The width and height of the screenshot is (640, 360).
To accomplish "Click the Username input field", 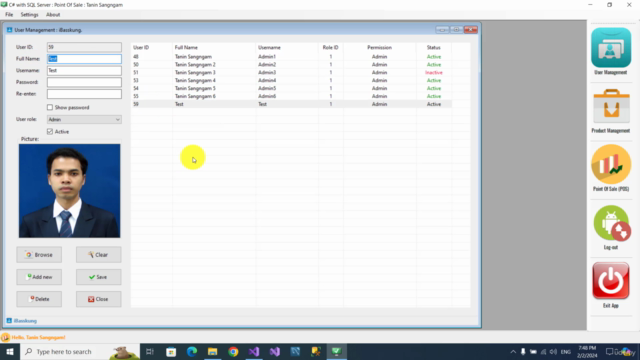I will click(x=84, y=71).
